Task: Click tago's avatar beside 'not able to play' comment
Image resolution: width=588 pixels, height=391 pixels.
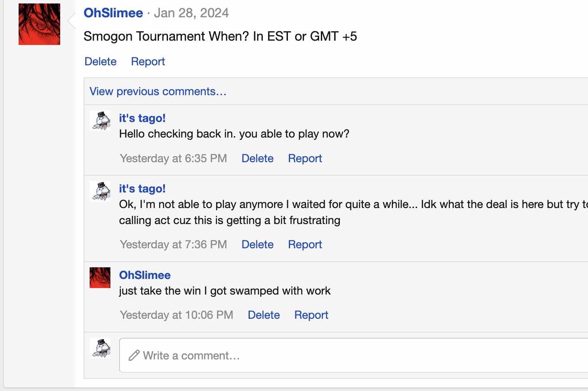Action: pyautogui.click(x=100, y=191)
